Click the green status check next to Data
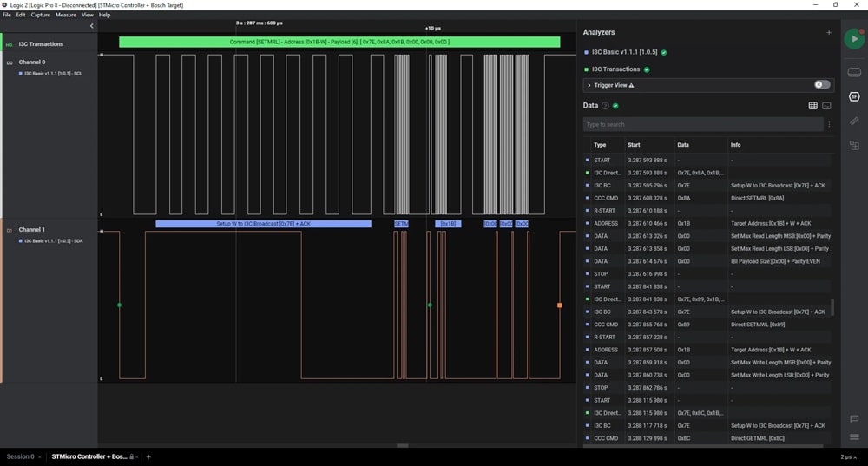 [615, 106]
